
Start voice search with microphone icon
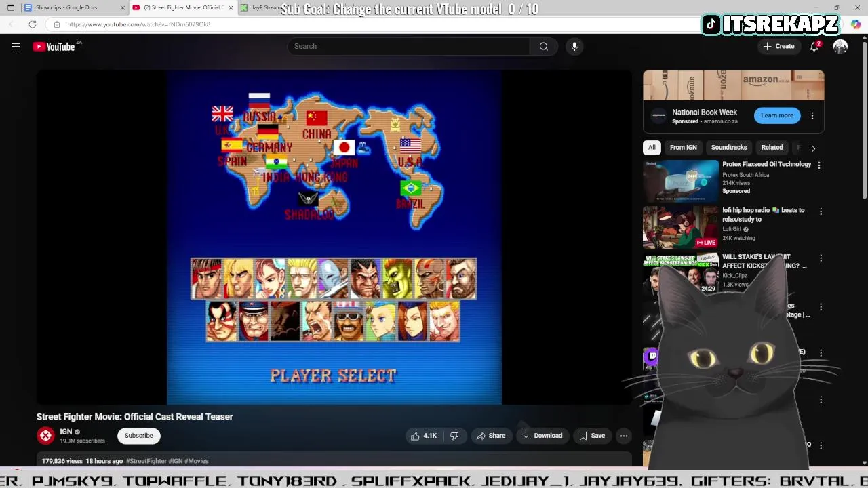coord(574,46)
